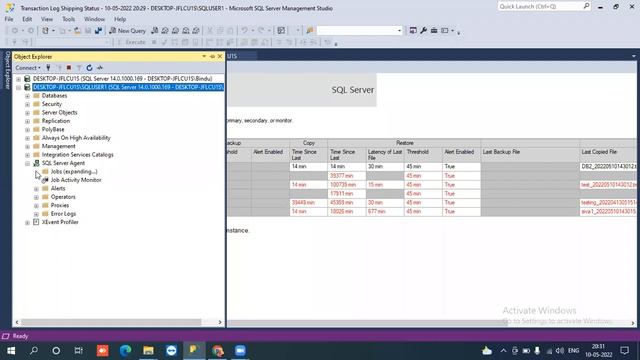Expand the Security folder node
640x360 pixels.
click(x=27, y=104)
